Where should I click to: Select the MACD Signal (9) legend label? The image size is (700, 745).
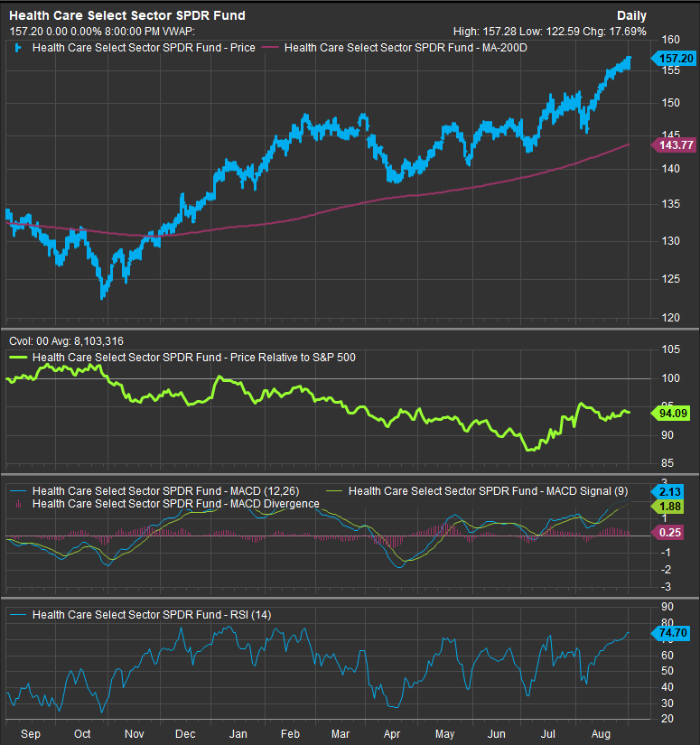[488, 491]
